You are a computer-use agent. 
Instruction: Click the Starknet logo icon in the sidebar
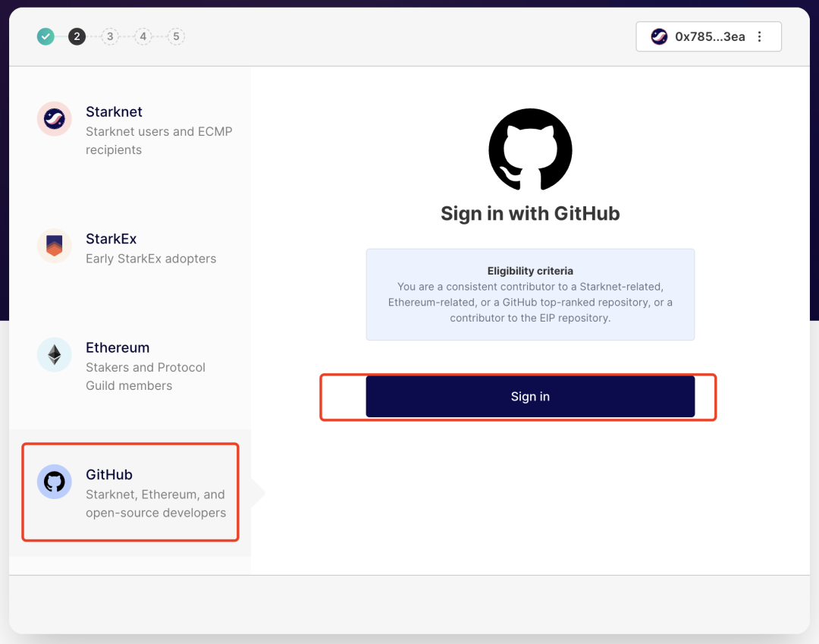[x=54, y=118]
